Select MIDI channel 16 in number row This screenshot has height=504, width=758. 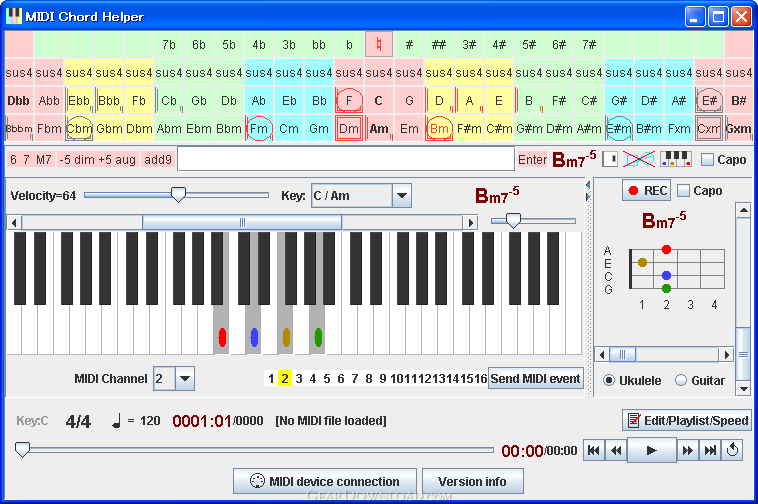pos(480,378)
